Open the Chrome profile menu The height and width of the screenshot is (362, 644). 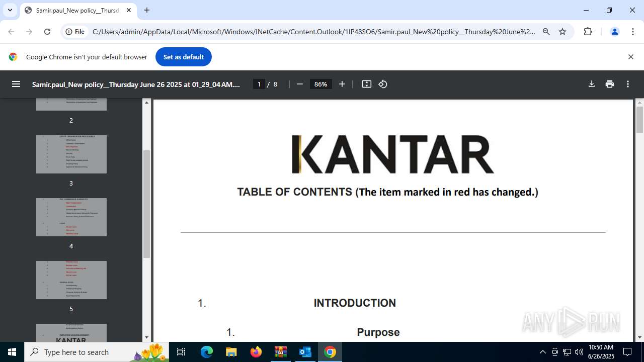(614, 32)
